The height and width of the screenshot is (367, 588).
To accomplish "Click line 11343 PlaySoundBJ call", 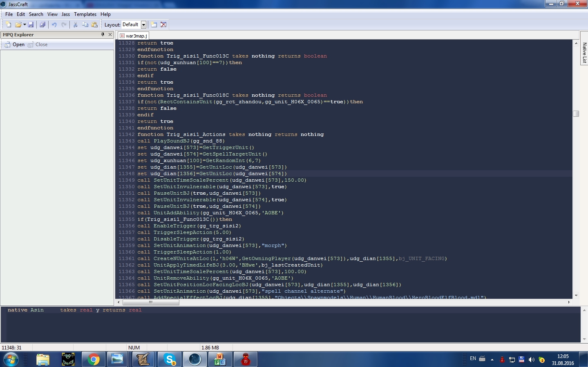I will tap(181, 141).
